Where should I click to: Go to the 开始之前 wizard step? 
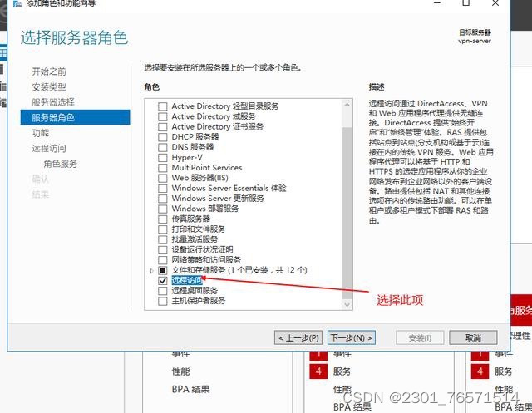click(x=49, y=71)
